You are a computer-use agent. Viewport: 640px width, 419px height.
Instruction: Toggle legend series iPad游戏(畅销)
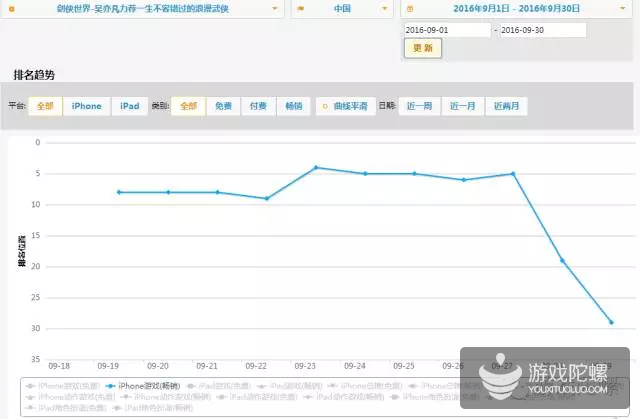tap(290, 386)
